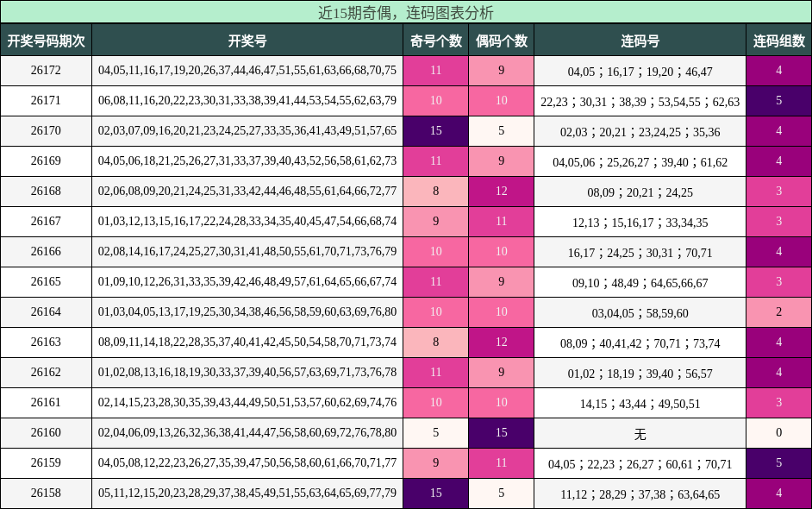Click winning numbers starting 02,03,07,09,16
This screenshot has height=509, width=812.
click(247, 130)
